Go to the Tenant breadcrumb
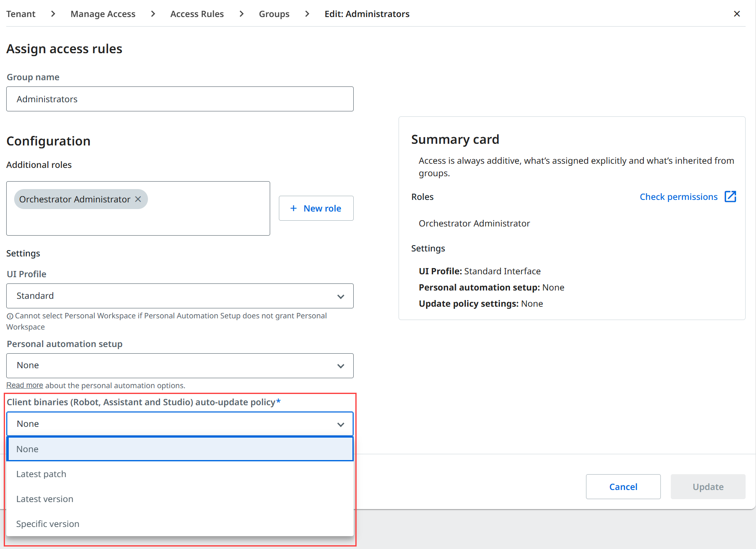Screen dimensions: 756x549 pyautogui.click(x=21, y=14)
